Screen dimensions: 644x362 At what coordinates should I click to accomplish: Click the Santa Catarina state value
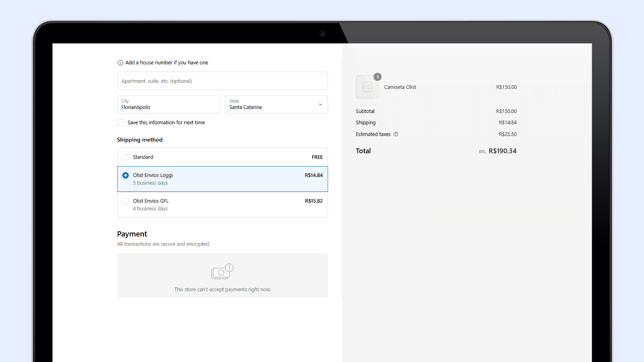coord(246,107)
